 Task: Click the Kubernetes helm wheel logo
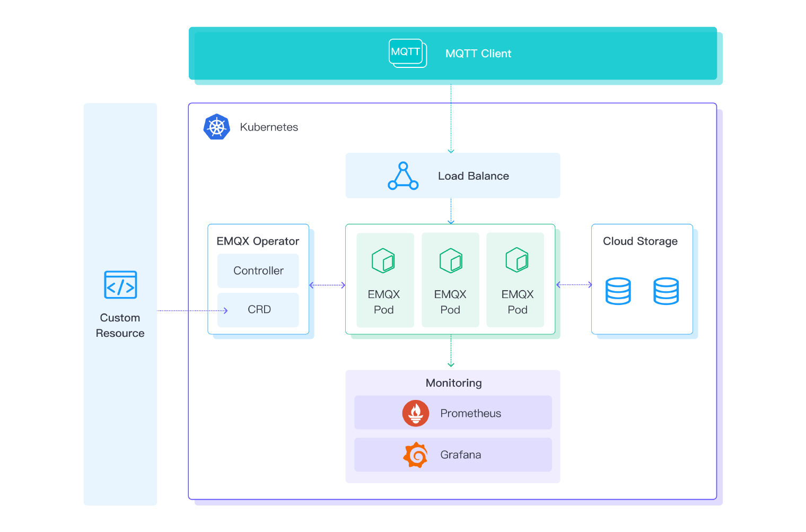tap(217, 127)
